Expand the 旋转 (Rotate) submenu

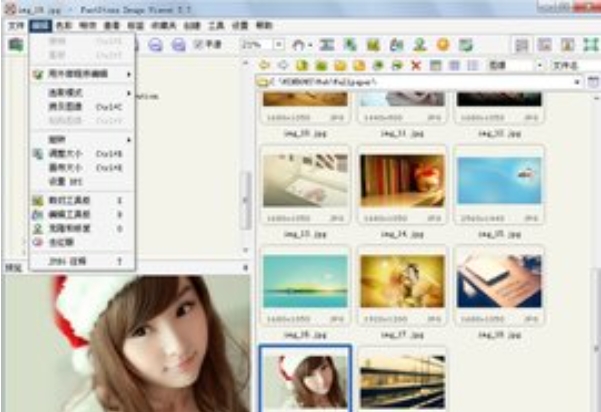[82, 140]
